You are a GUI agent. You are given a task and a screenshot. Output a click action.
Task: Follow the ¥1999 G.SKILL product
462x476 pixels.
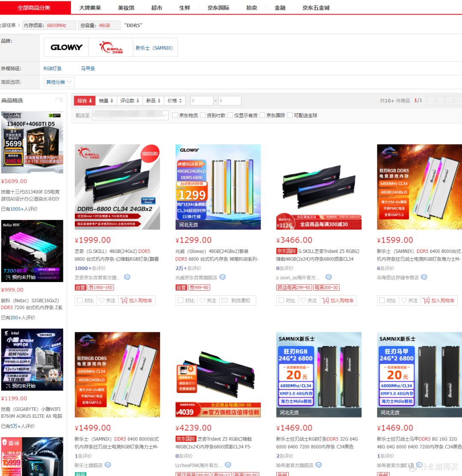pyautogui.click(x=107, y=300)
